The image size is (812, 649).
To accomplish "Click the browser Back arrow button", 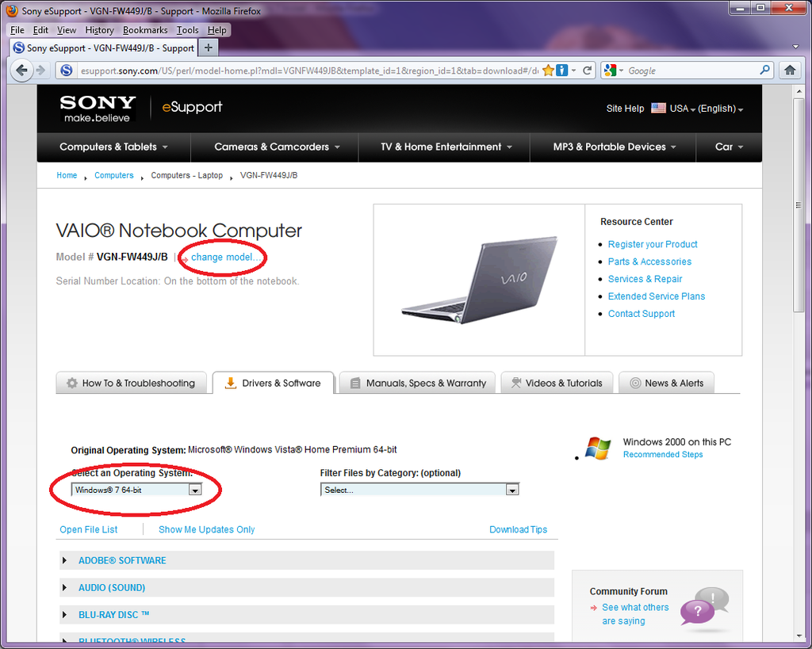I will (x=21, y=70).
